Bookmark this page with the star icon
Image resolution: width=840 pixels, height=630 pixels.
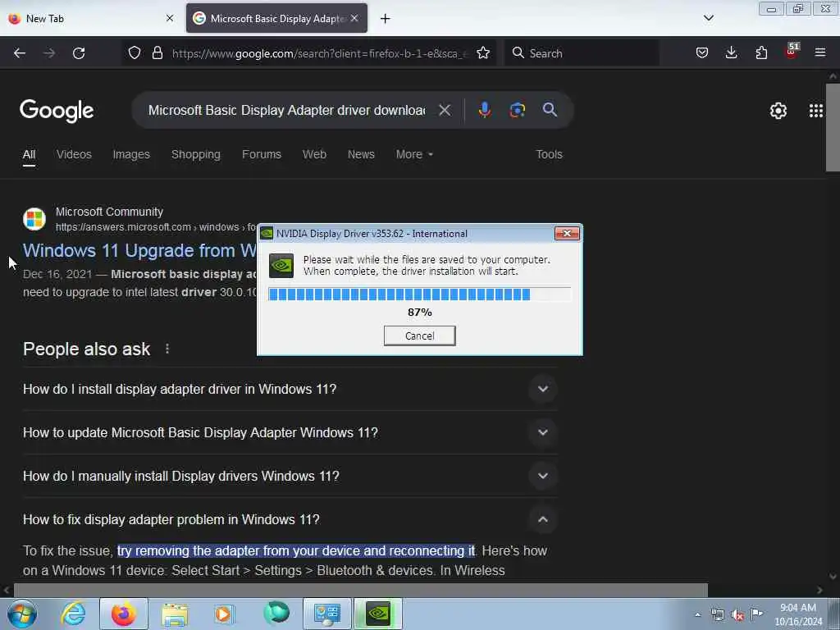[x=483, y=52]
